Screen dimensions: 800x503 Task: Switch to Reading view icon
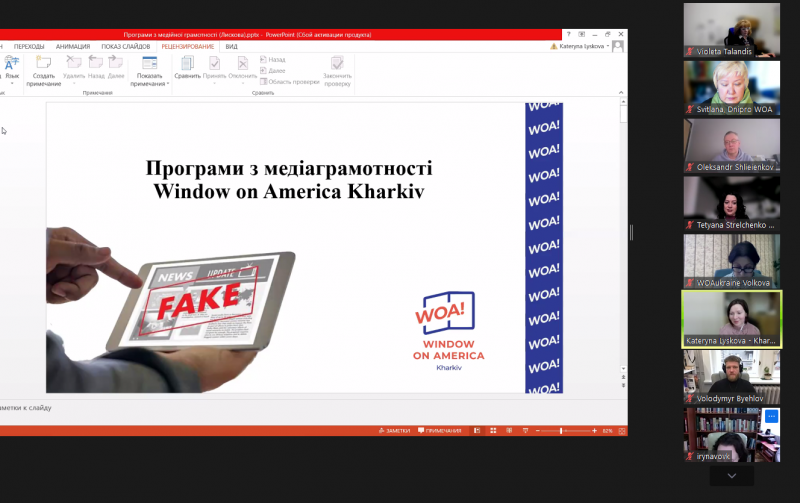pos(509,431)
